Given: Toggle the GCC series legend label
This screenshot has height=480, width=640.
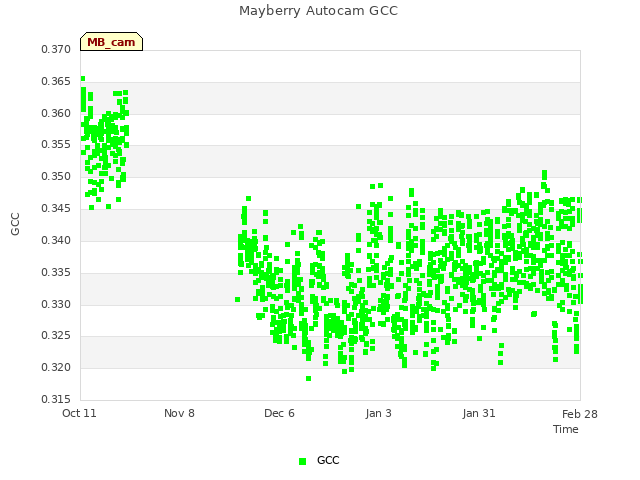Looking at the screenshot, I should click(328, 460).
